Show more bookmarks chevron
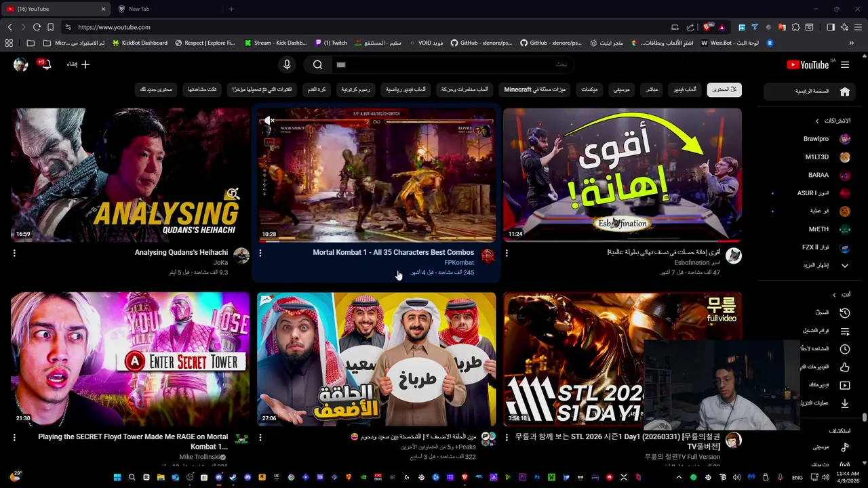 coord(852,43)
